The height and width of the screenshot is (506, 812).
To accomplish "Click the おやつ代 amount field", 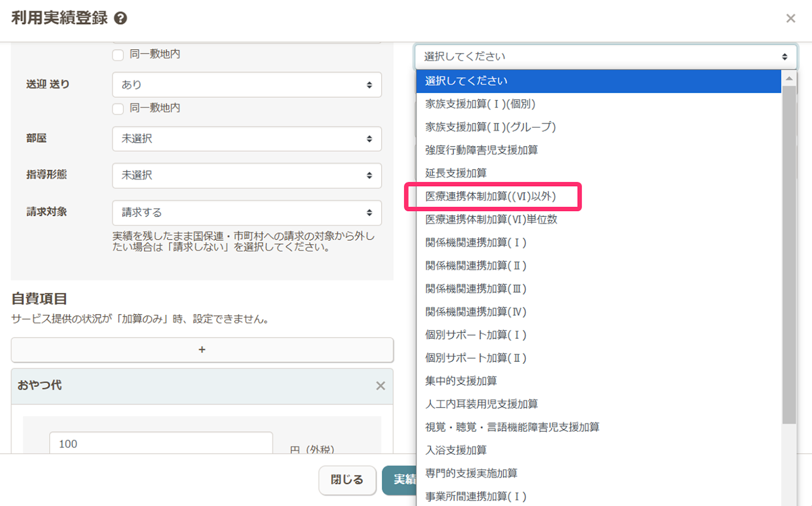I will click(x=160, y=444).
